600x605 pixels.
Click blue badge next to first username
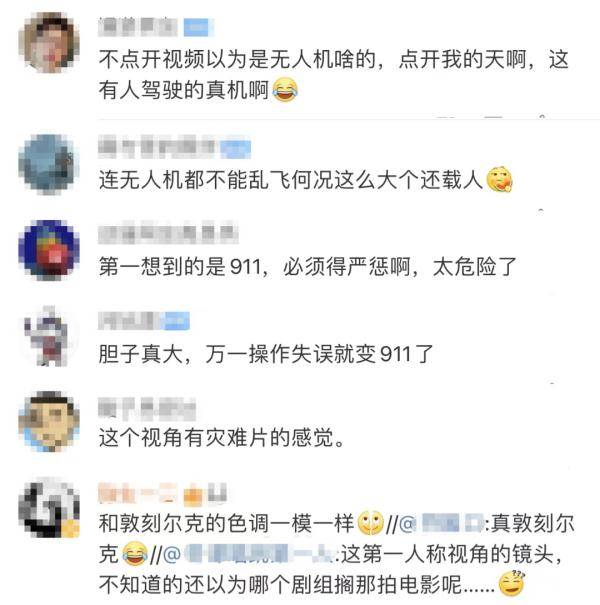click(198, 27)
